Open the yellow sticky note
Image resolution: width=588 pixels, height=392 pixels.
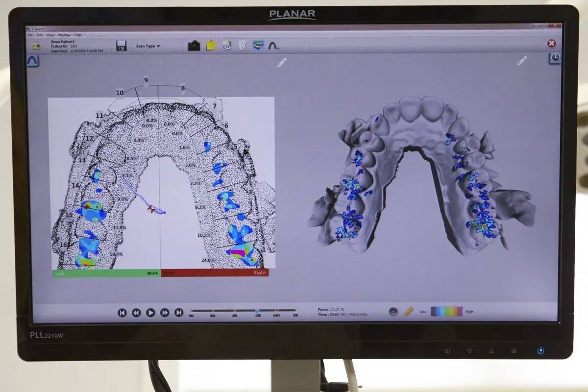tap(211, 46)
